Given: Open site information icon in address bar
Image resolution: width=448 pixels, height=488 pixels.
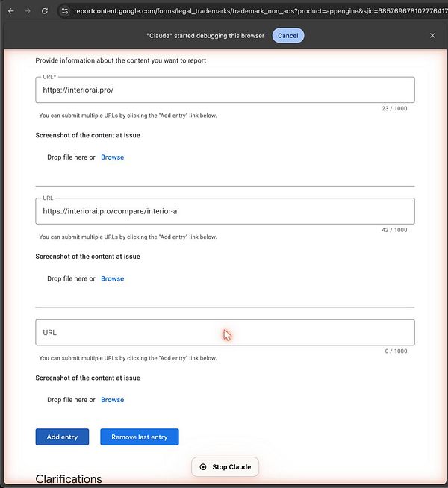Looking at the screenshot, I should pos(65,11).
